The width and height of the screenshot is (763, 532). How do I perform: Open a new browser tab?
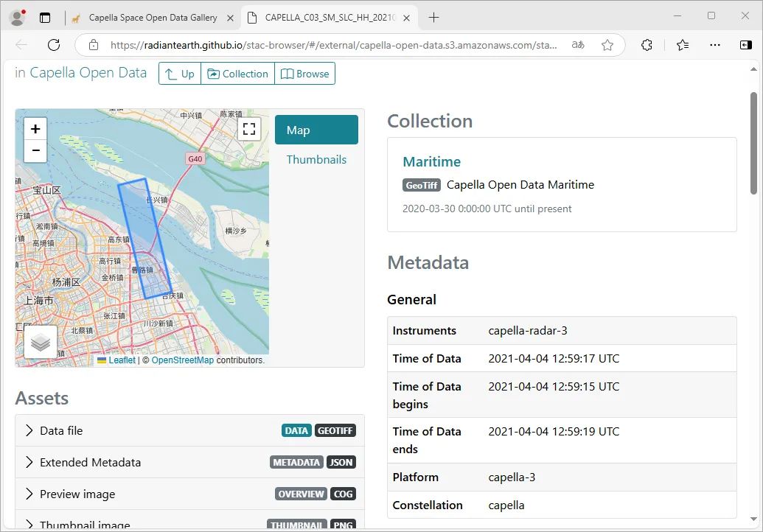point(433,18)
